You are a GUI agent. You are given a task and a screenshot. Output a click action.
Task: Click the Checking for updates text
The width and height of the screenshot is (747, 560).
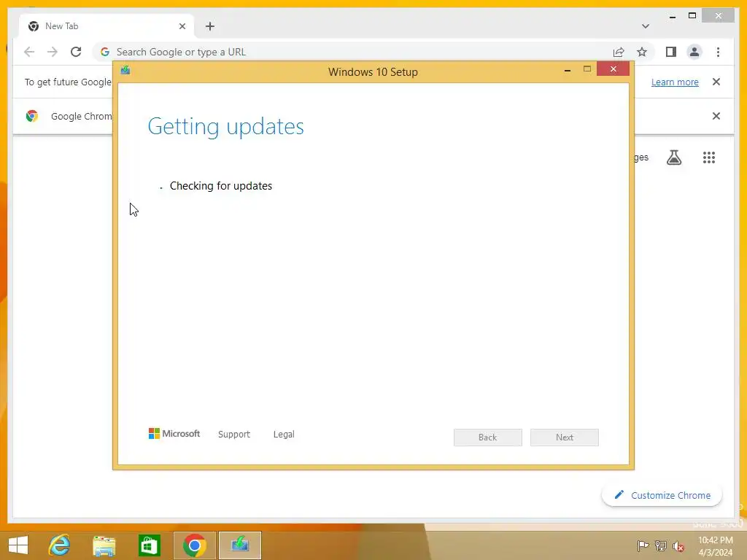pyautogui.click(x=221, y=186)
